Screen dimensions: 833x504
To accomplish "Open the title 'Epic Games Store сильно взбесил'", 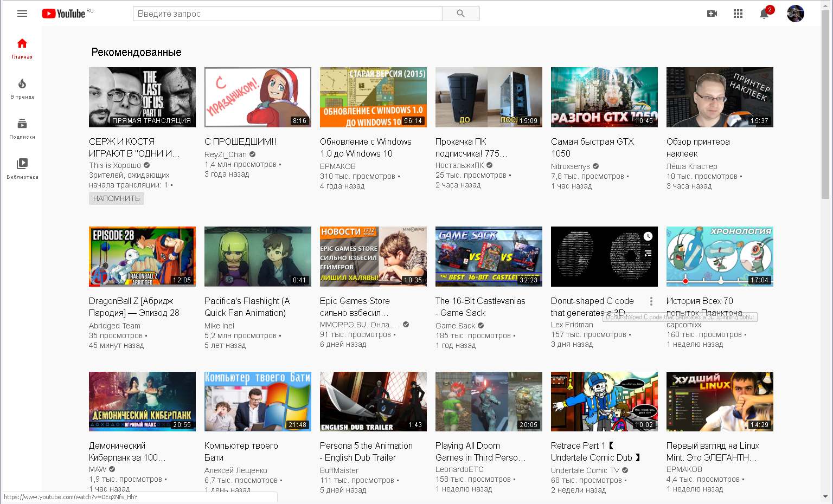I will pyautogui.click(x=355, y=307).
